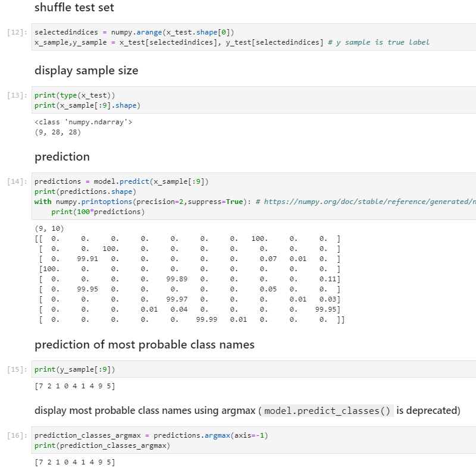Click print(predictions.shape) line

pos(85,192)
